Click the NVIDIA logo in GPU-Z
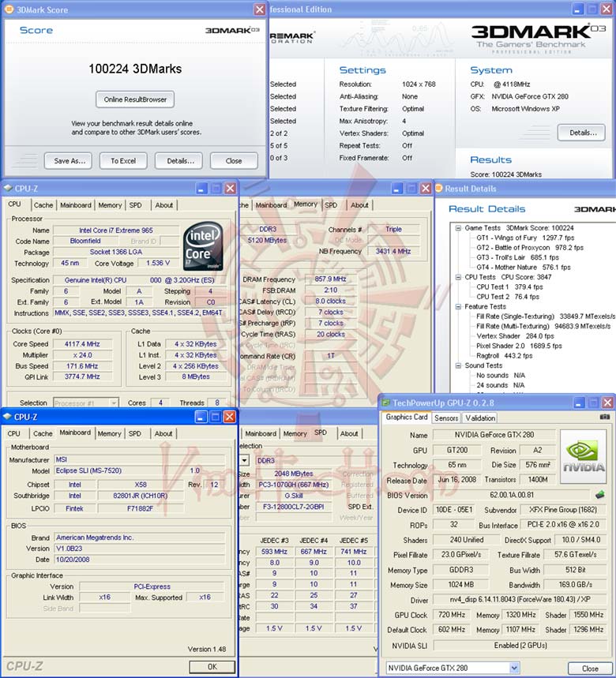This screenshot has width=616, height=678. click(584, 456)
